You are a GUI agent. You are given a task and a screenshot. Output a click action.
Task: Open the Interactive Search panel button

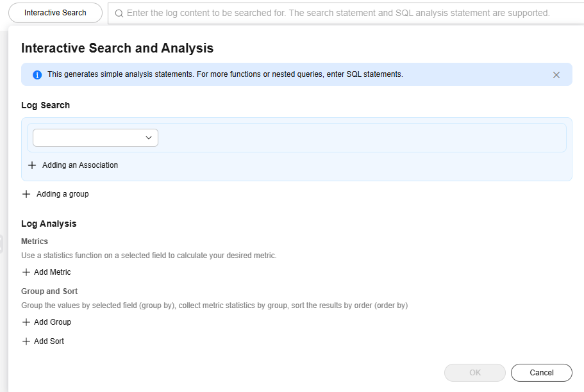click(x=55, y=13)
